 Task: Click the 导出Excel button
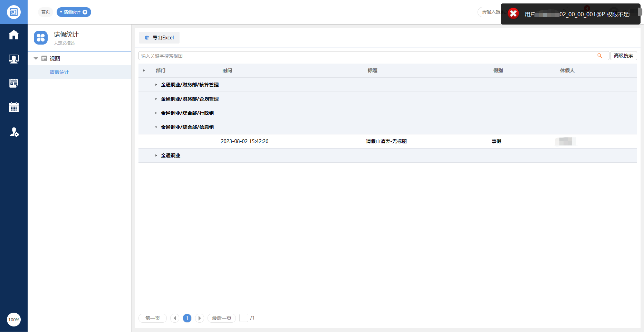159,38
